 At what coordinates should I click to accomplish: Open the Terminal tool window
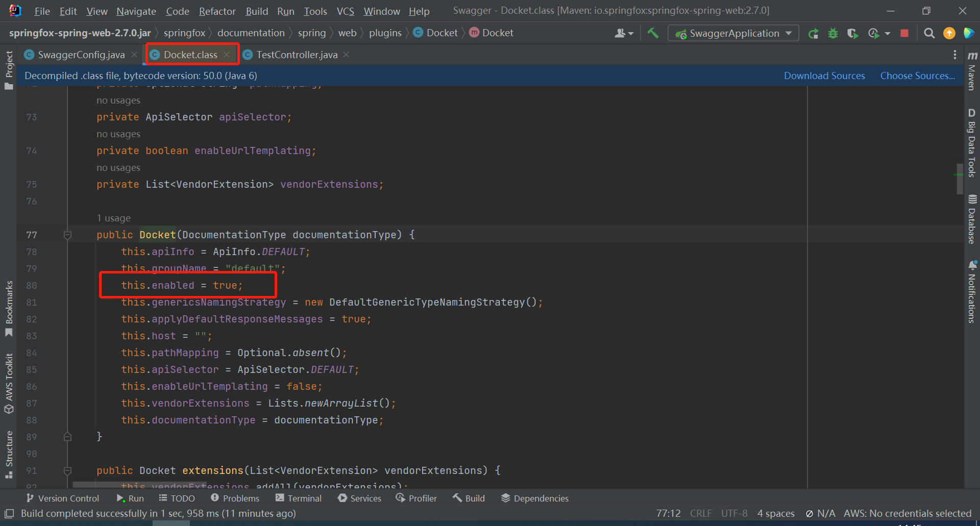pyautogui.click(x=299, y=498)
